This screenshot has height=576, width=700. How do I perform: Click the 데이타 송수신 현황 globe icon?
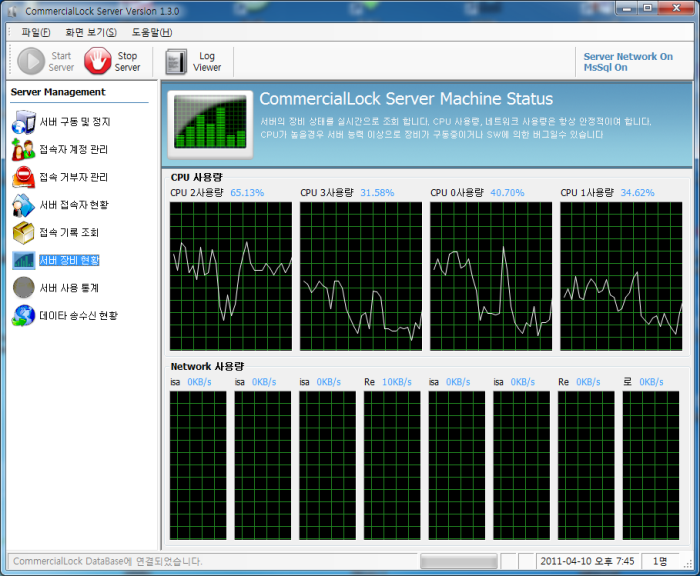pyautogui.click(x=23, y=316)
